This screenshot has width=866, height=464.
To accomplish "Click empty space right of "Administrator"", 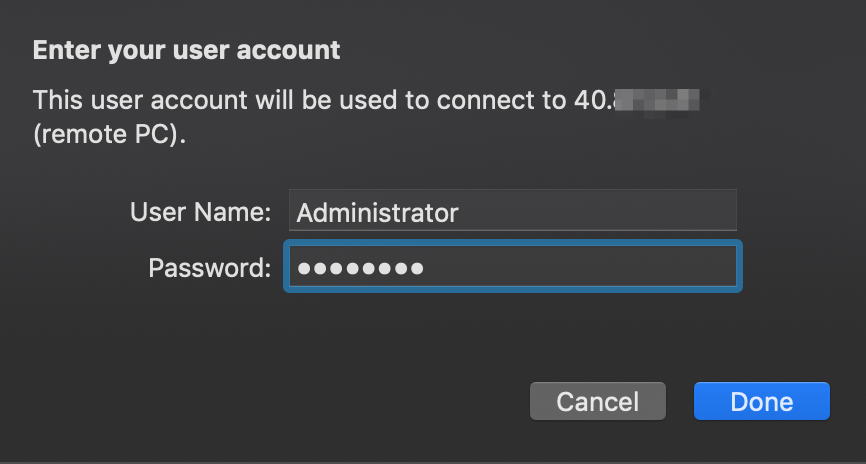I will coord(596,210).
